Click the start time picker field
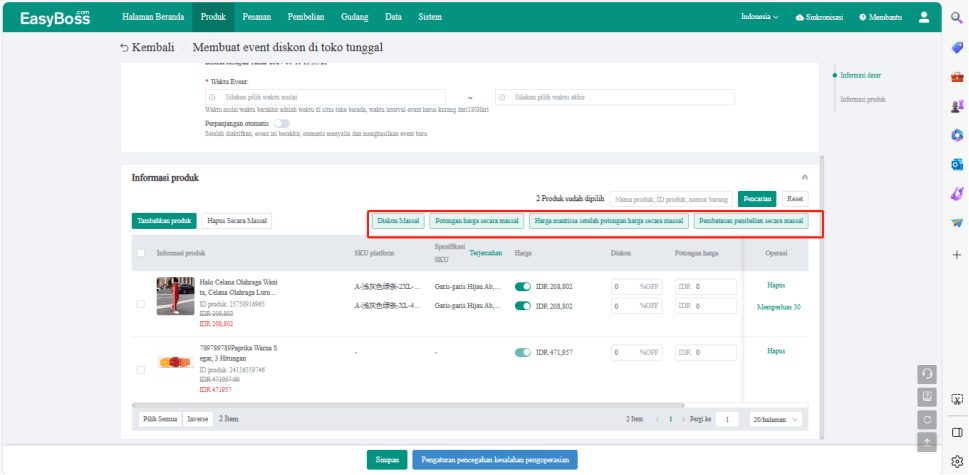 [x=325, y=98]
